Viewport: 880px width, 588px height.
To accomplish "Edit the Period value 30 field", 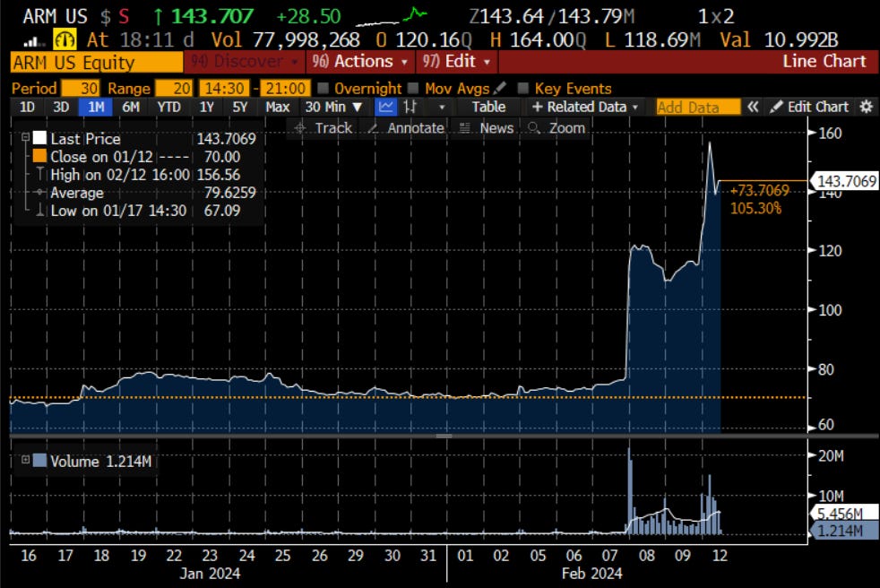I will coord(81,88).
